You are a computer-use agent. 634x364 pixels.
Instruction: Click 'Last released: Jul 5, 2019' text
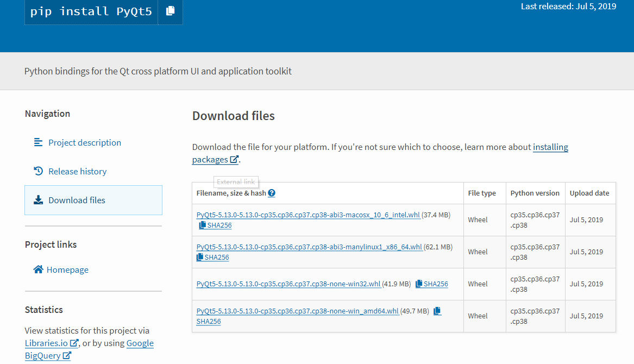568,6
